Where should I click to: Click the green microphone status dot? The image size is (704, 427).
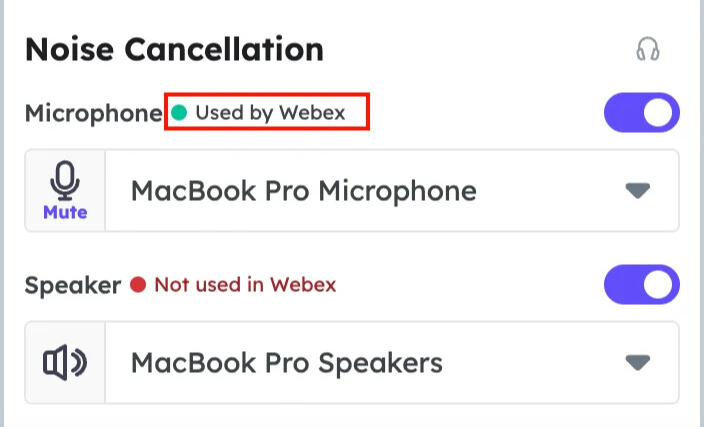tap(180, 113)
